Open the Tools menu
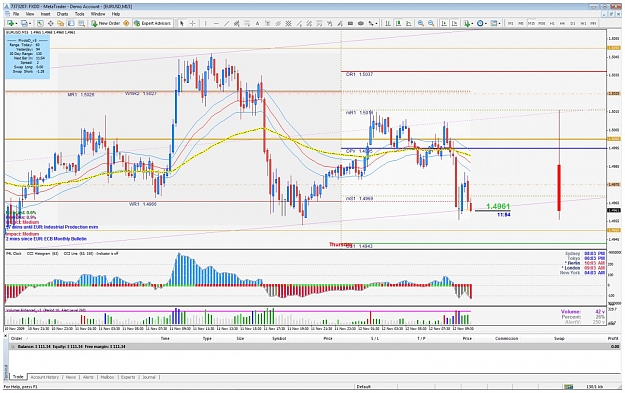This screenshot has width=625, height=393. click(80, 14)
